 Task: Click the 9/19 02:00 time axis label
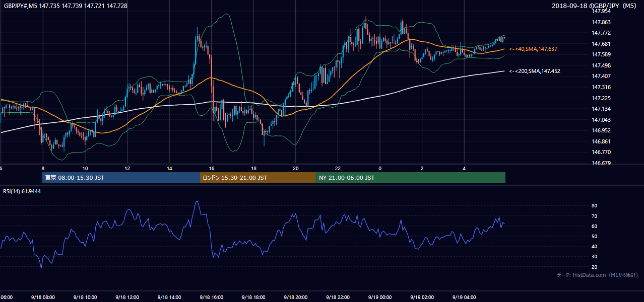(422, 297)
